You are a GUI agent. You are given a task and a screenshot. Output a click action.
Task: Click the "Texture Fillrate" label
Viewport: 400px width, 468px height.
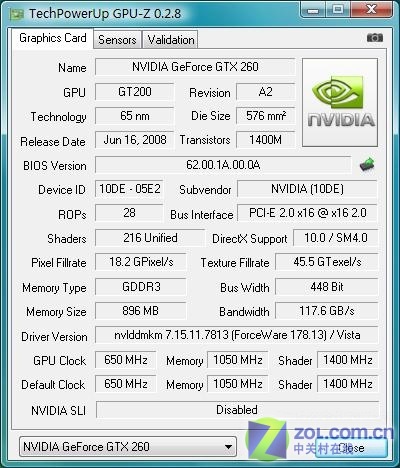point(235,263)
